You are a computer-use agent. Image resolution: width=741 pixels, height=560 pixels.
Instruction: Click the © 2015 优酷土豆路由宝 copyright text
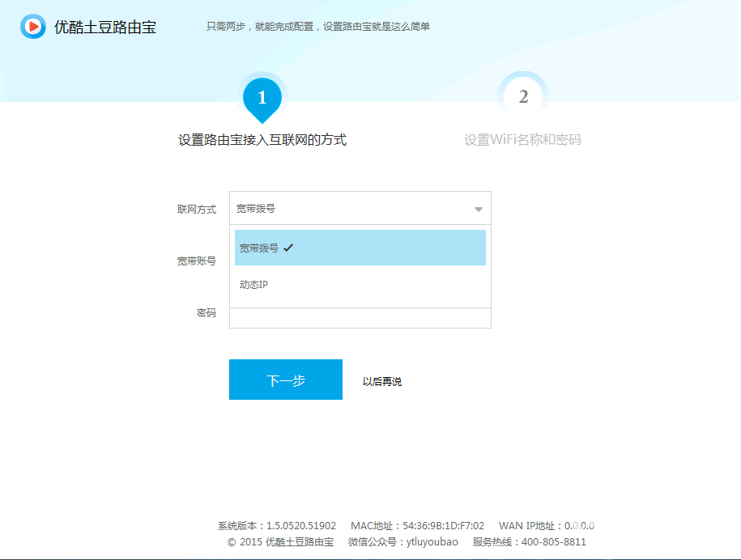(280, 541)
